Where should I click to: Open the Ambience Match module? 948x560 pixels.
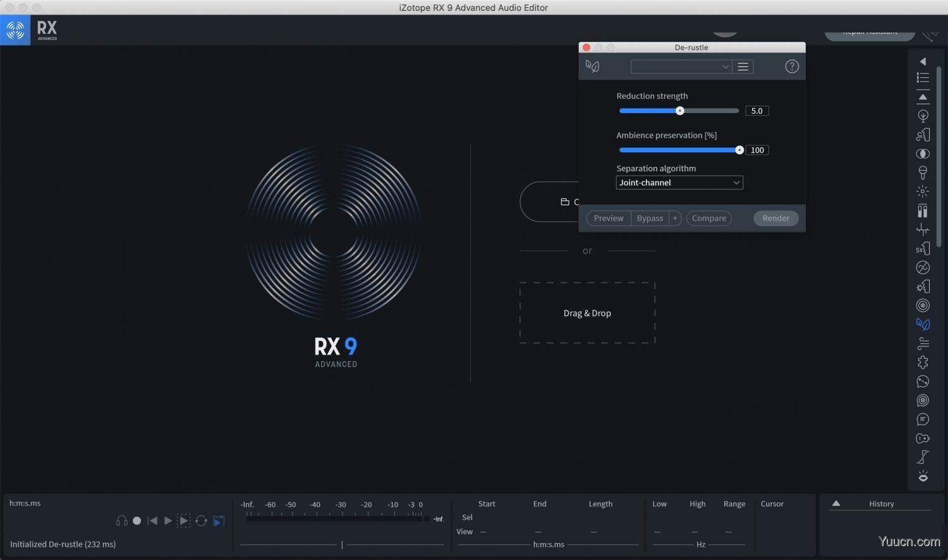click(923, 116)
